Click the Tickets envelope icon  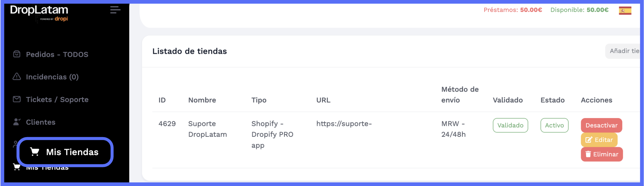pos(17,99)
